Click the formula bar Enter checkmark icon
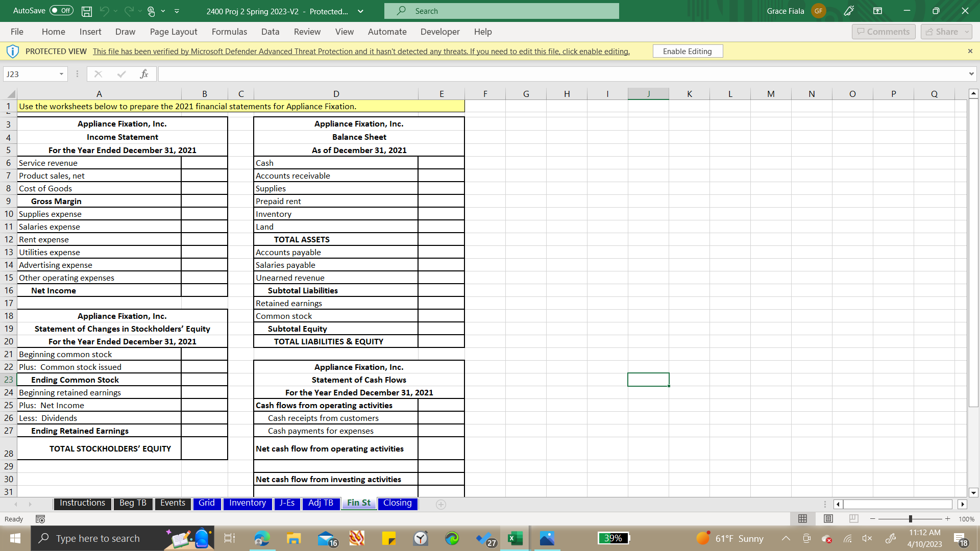This screenshot has width=980, height=551. [121, 74]
